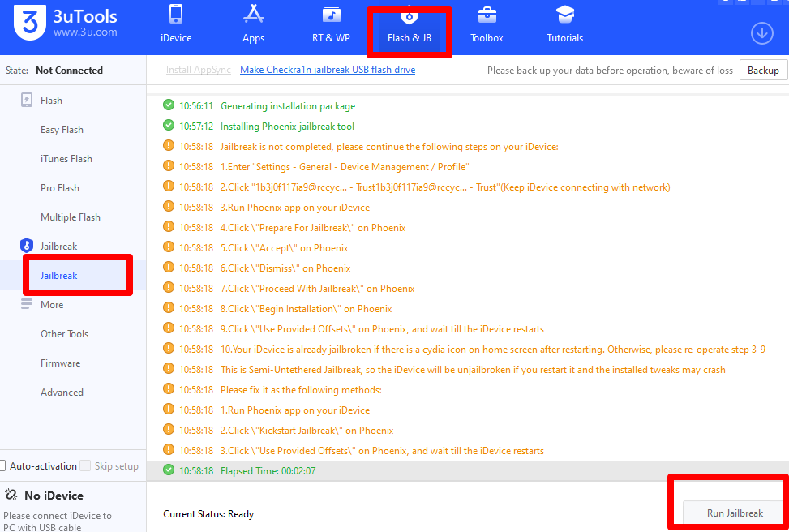Click warning icon beside Proceed With Jailbreak step

(169, 287)
